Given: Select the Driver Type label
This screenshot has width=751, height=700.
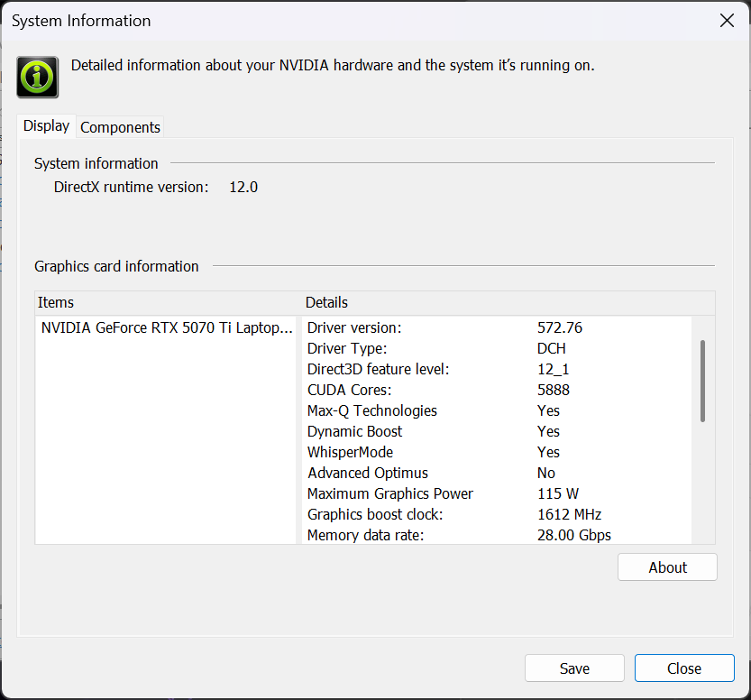Looking at the screenshot, I should pos(347,348).
